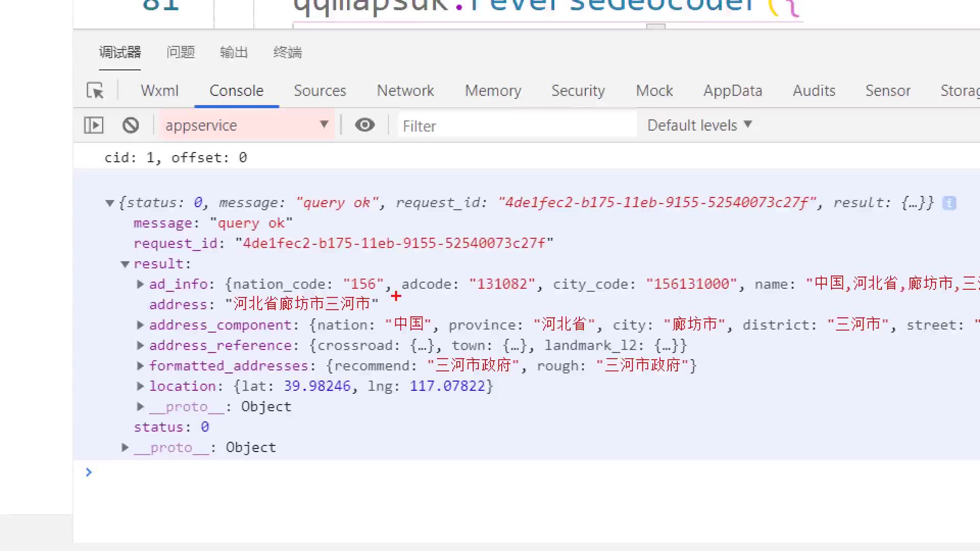The height and width of the screenshot is (551, 980).
Task: Switch to the 输出 panel tab
Action: [234, 53]
